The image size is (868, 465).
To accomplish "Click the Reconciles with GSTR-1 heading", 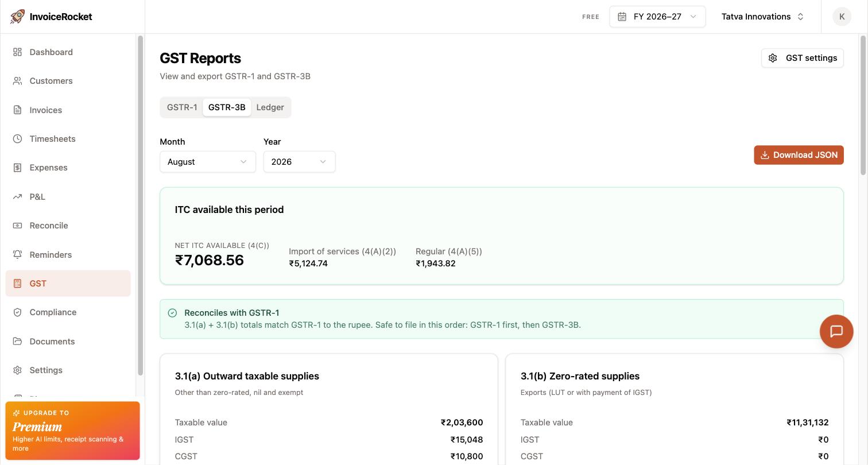I will [x=232, y=313].
